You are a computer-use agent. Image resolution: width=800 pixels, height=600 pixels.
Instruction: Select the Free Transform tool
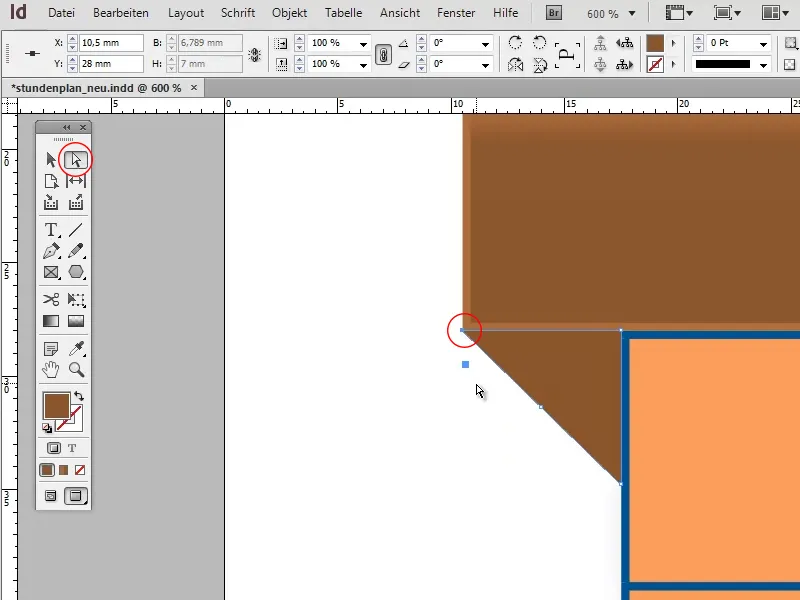(x=76, y=299)
